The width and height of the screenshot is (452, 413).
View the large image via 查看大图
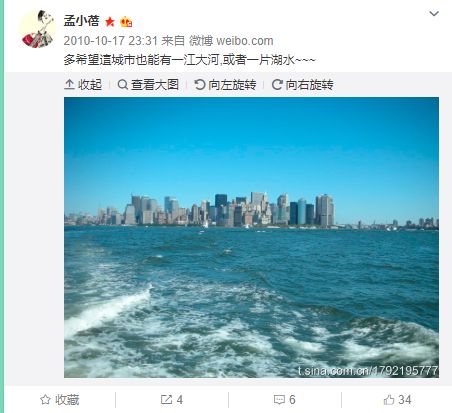pyautogui.click(x=148, y=85)
